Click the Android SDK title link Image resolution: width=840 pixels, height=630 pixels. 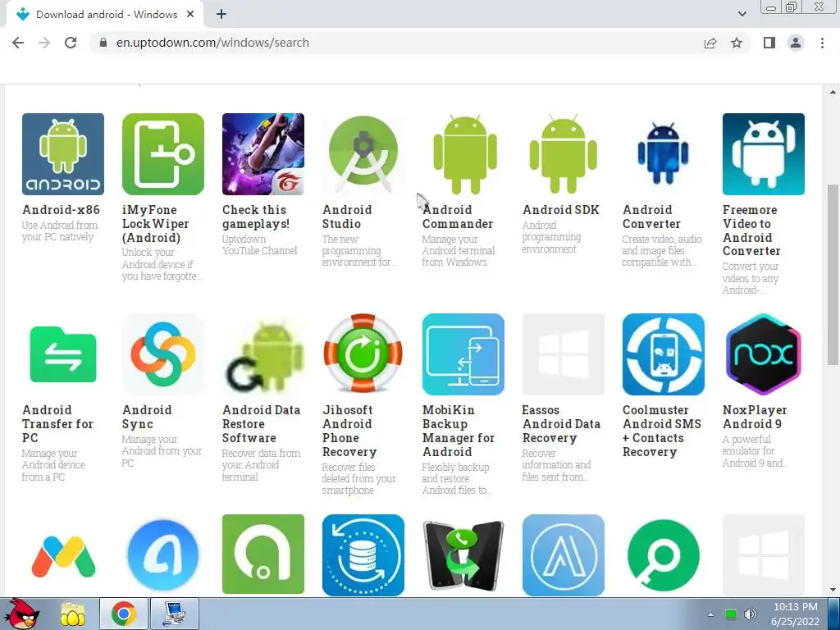561,210
